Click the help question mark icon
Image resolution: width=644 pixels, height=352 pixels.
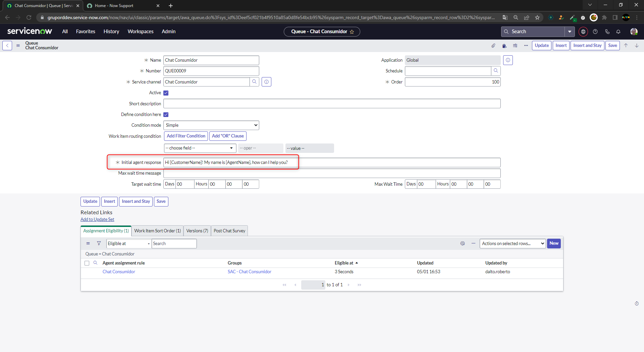click(x=595, y=32)
